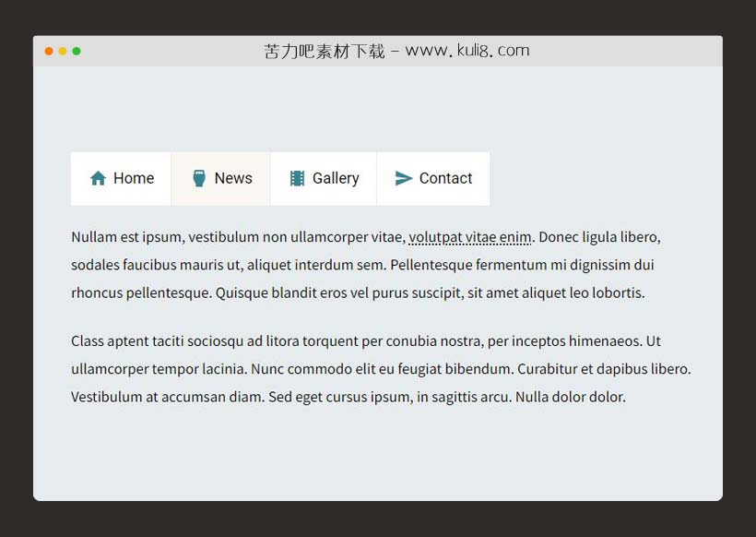756x537 pixels.
Task: Switch to the News menu label
Action: click(x=233, y=178)
